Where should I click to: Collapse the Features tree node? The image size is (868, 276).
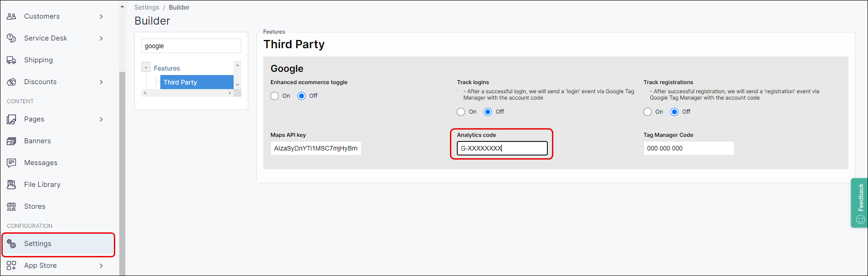point(146,68)
